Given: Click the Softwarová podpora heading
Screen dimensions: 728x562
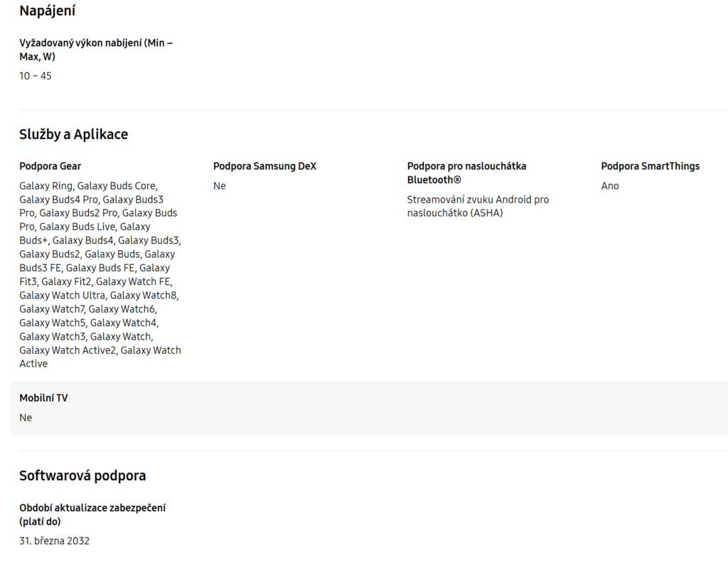Looking at the screenshot, I should pos(82,475).
